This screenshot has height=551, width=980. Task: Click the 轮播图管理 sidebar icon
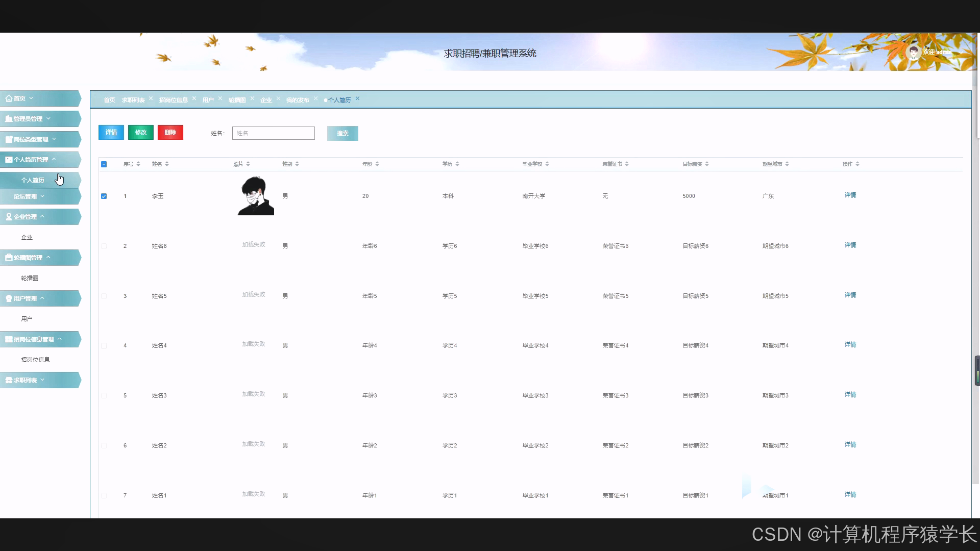9,258
